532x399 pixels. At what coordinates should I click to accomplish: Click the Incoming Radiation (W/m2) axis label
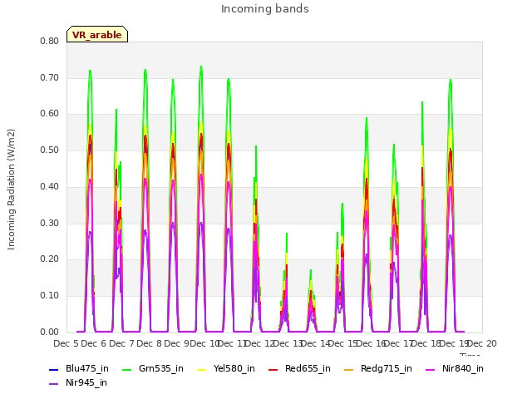click(x=11, y=190)
